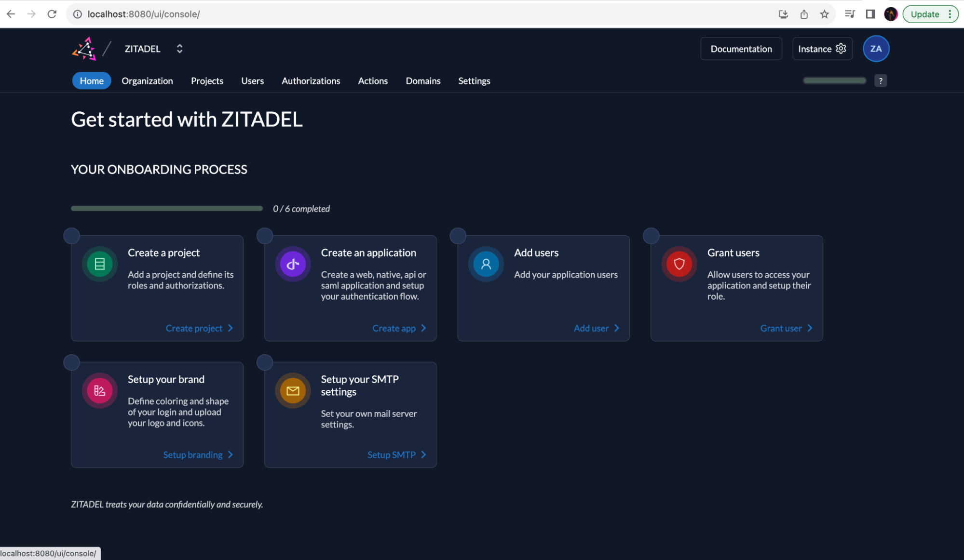Click the onboarding progress bar
The height and width of the screenshot is (560, 964).
pos(167,209)
